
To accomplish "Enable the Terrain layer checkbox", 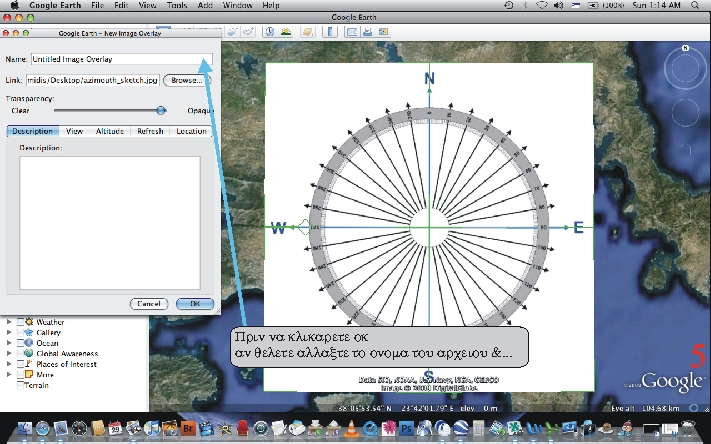I will click(20, 385).
